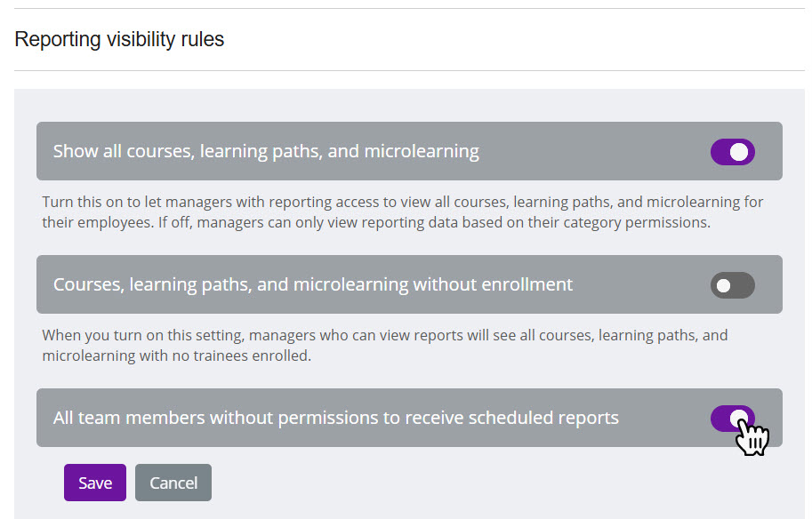Click the description under show all courses
This screenshot has height=519, width=812.
(x=400, y=212)
